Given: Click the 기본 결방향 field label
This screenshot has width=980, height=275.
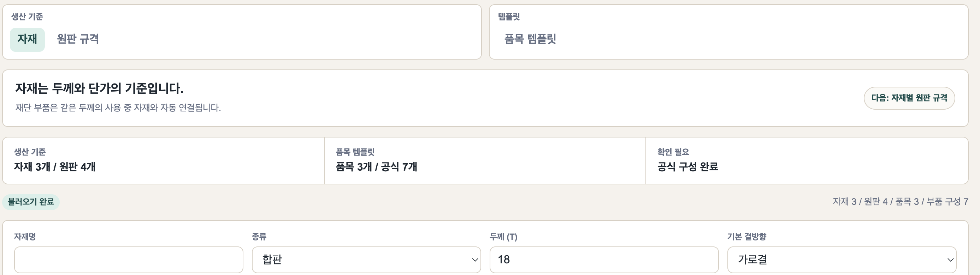Looking at the screenshot, I should tap(747, 237).
